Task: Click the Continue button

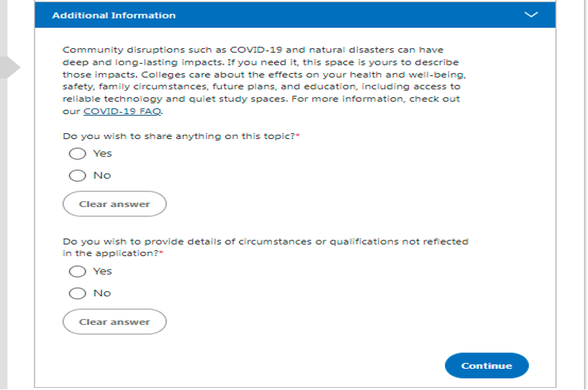Action: (x=487, y=366)
